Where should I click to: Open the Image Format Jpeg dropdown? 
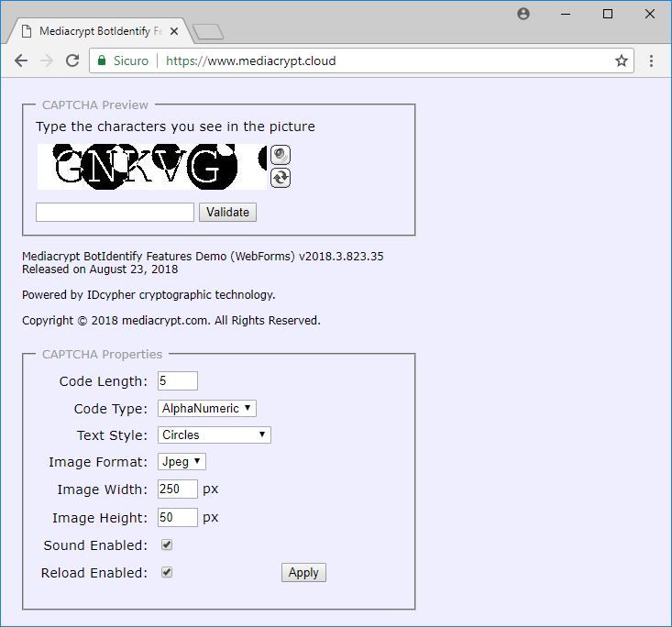182,462
